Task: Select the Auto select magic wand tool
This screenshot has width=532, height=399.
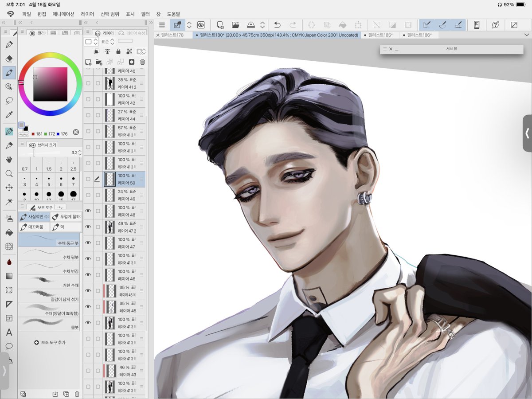Action: coord(9,202)
